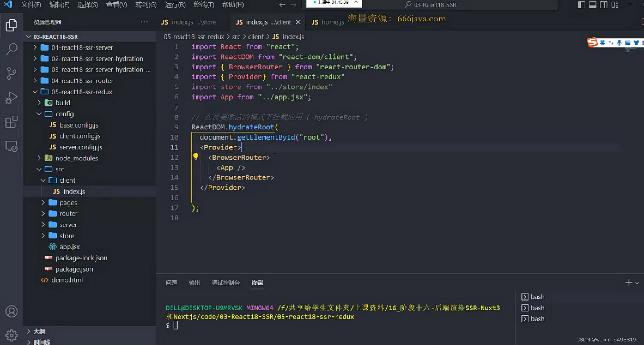This screenshot has height=345, width=644.
Task: Click the Sogou input method logo
Action: click(592, 43)
